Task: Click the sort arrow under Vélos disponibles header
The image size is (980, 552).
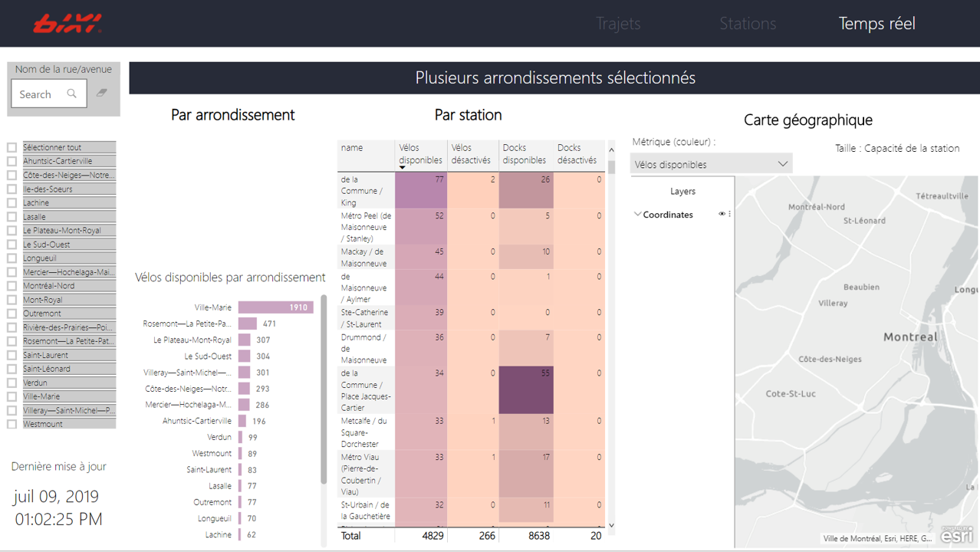Action: click(402, 167)
